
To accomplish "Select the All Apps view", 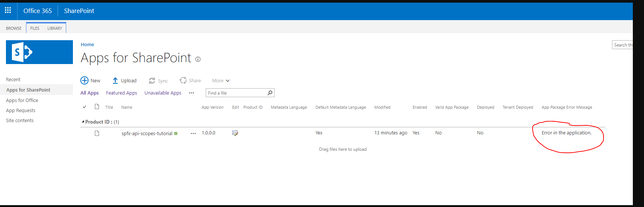I will (90, 93).
